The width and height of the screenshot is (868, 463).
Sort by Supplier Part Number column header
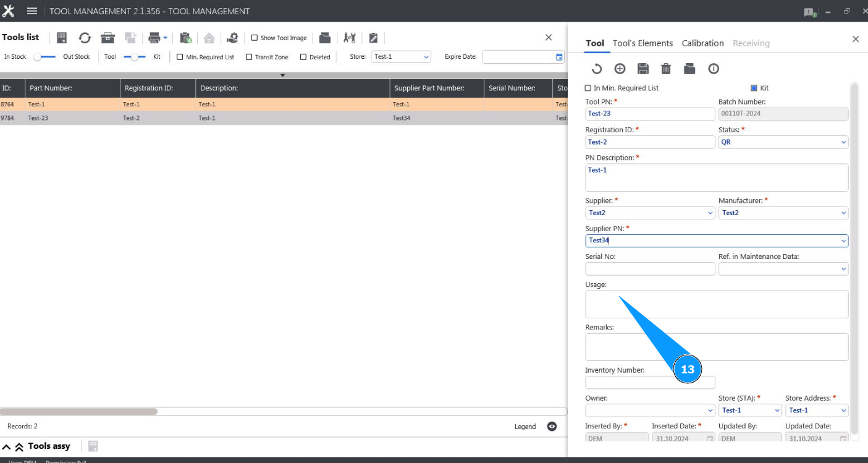(437, 88)
